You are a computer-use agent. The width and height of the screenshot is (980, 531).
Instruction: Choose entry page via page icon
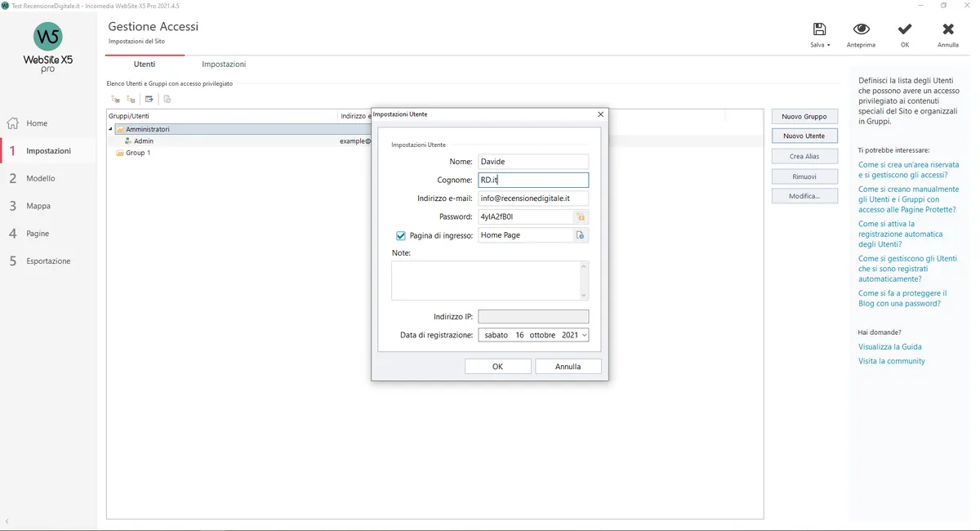click(x=581, y=235)
